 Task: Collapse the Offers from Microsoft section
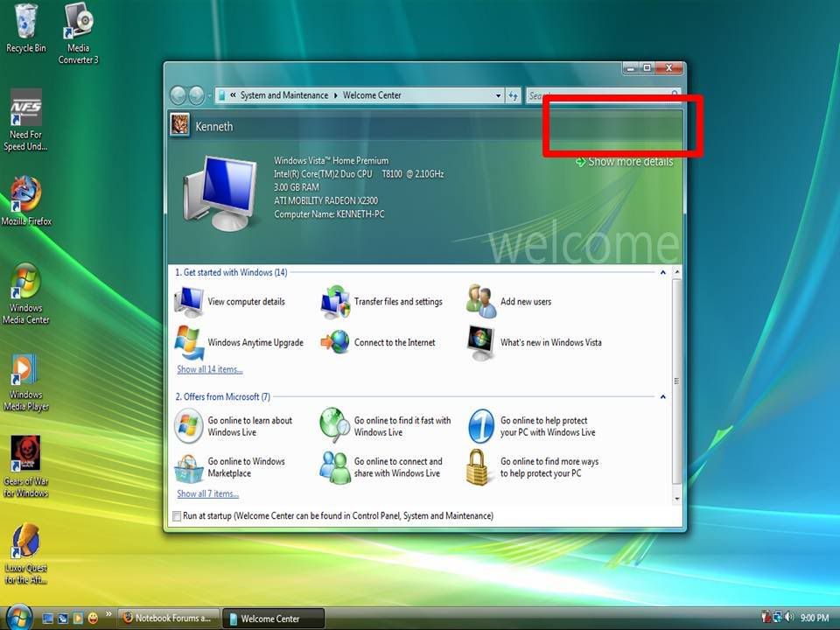pyautogui.click(x=662, y=397)
